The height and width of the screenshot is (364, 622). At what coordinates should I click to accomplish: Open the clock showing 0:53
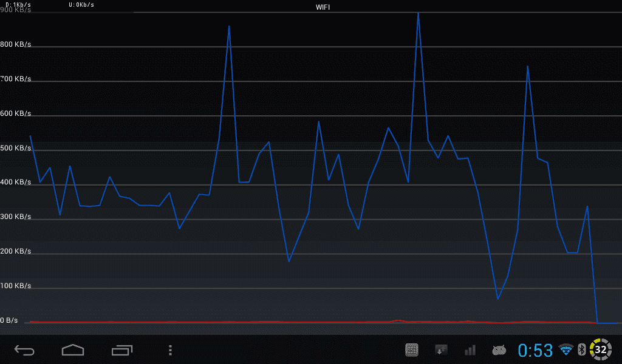pyautogui.click(x=535, y=351)
